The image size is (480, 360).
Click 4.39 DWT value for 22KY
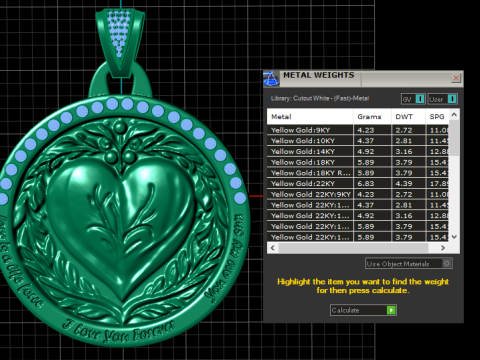click(x=404, y=184)
